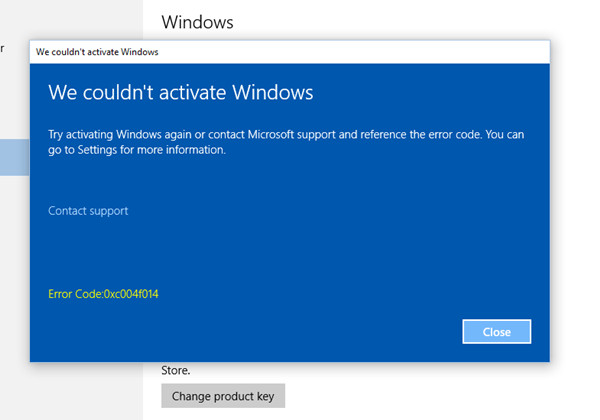Click the dialog title bar text
600x420 pixels.
[97, 52]
